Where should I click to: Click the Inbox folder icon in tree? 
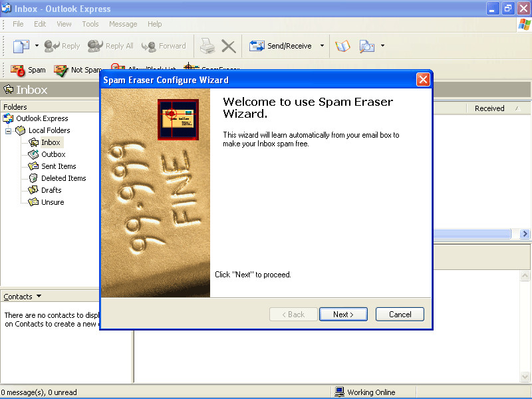(x=34, y=142)
